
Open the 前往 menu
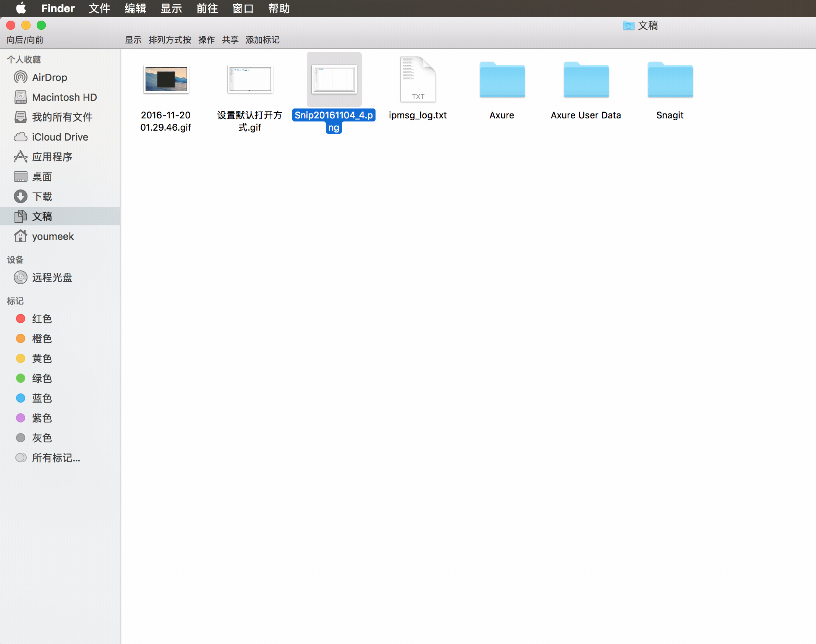click(207, 8)
